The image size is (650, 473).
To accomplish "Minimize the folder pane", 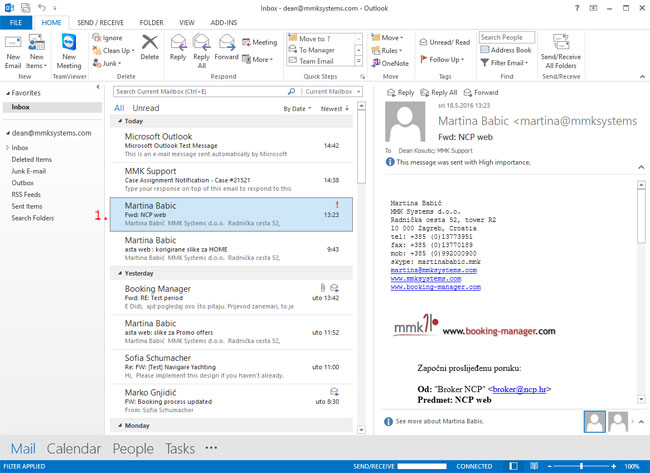I will click(98, 87).
